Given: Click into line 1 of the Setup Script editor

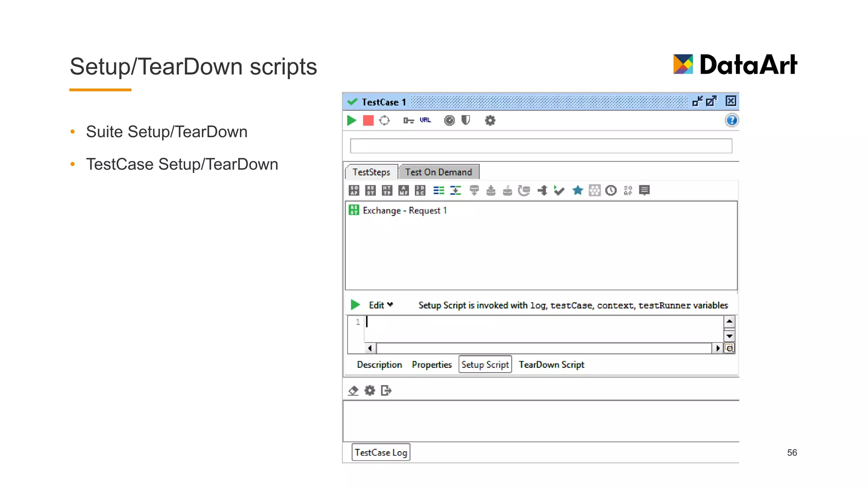Looking at the screenshot, I should pyautogui.click(x=543, y=322).
